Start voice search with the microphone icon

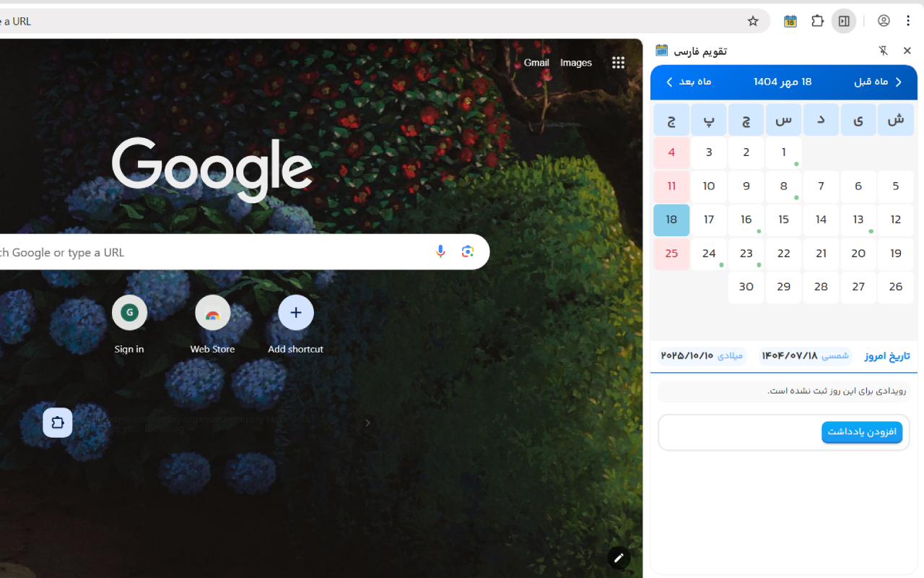point(440,251)
